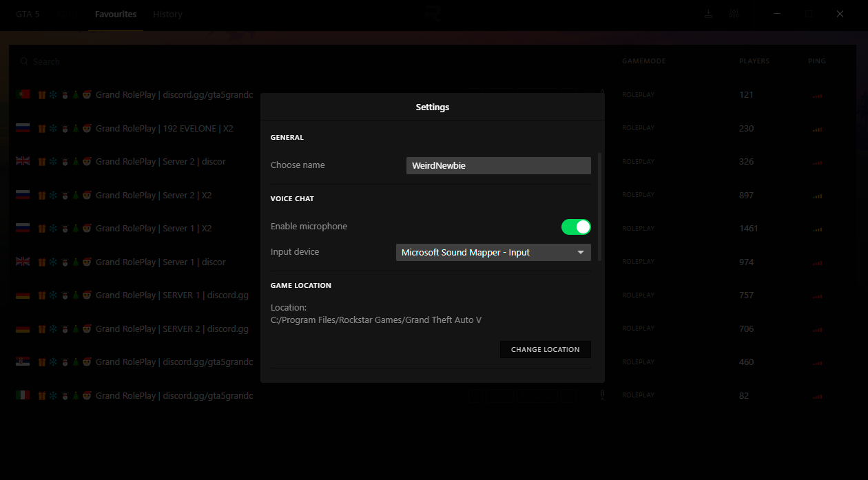This screenshot has height=480, width=868.
Task: Click the settings dialog vertical scrollbar
Action: tap(600, 207)
